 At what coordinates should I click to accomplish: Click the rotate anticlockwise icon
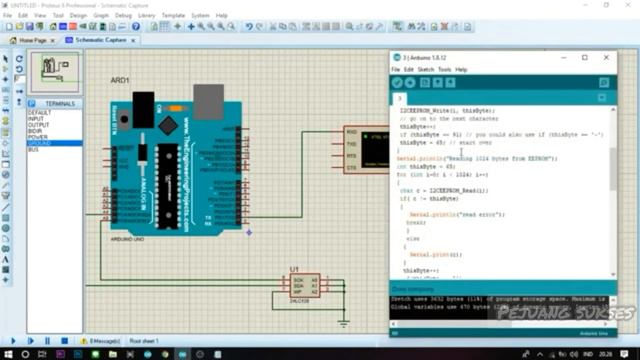[19, 69]
